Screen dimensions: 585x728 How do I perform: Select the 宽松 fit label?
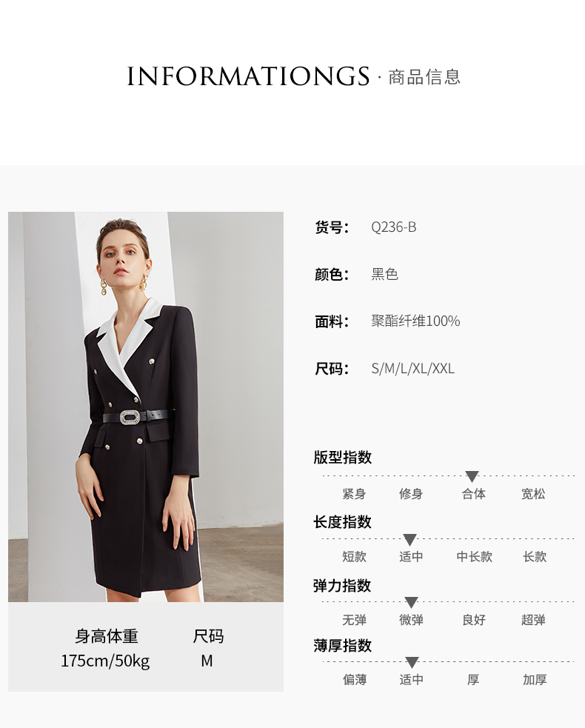tap(533, 494)
